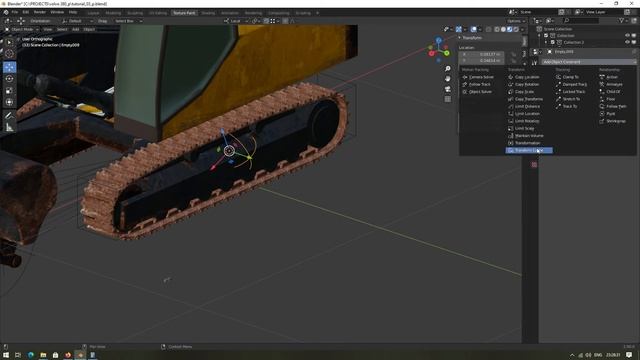Screen dimensions: 640x360
Task: Click the pan view hand icon
Action: pyautogui.click(x=448, y=79)
